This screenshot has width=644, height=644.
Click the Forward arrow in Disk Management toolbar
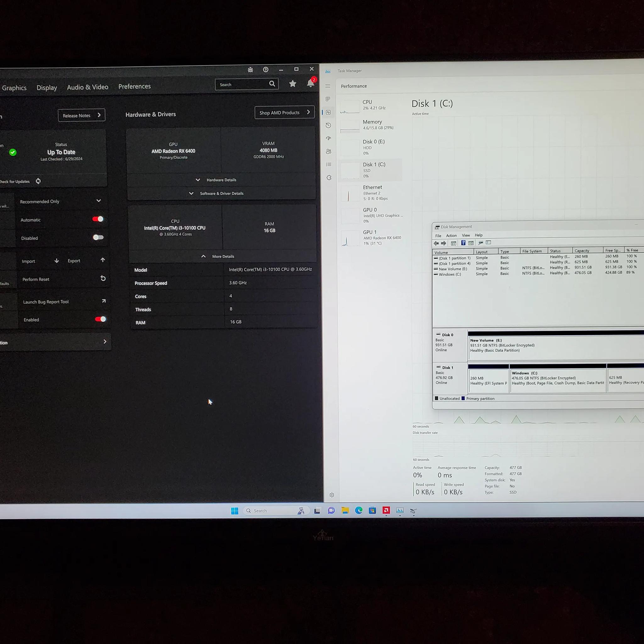444,243
